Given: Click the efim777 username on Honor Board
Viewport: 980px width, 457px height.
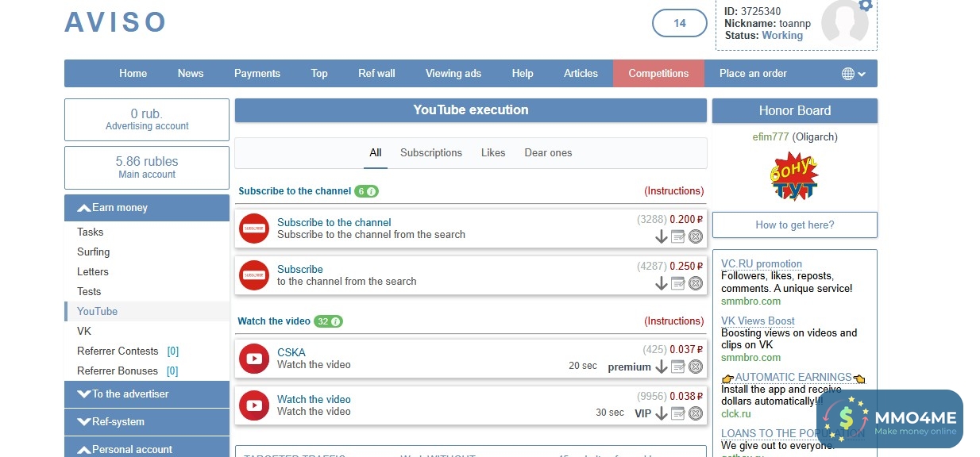Looking at the screenshot, I should pos(771,136).
